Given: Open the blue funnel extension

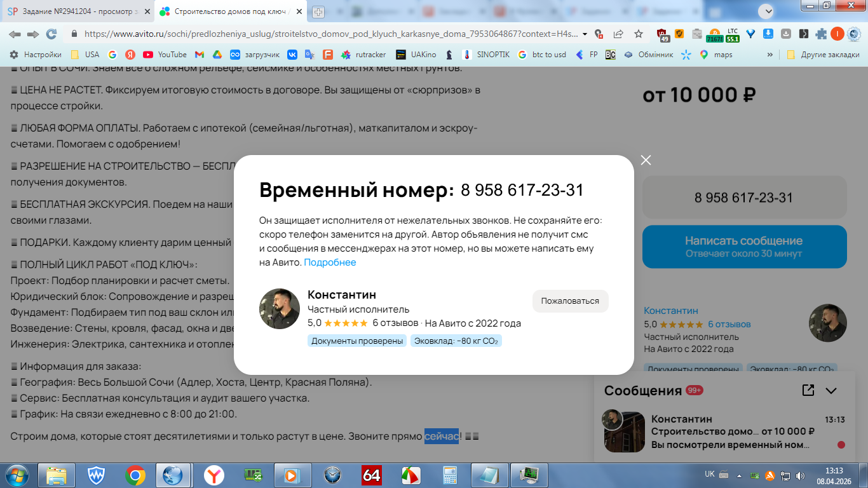Looking at the screenshot, I should (750, 34).
